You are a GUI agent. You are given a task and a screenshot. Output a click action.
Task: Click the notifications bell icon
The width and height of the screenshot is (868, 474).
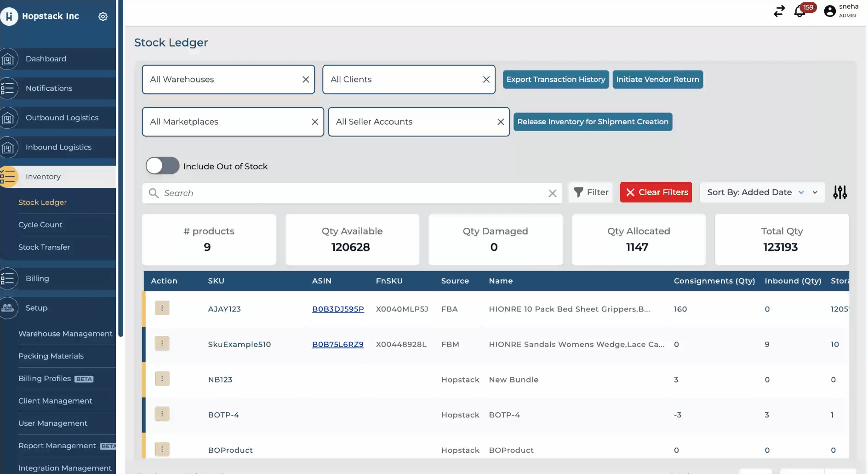tap(799, 12)
